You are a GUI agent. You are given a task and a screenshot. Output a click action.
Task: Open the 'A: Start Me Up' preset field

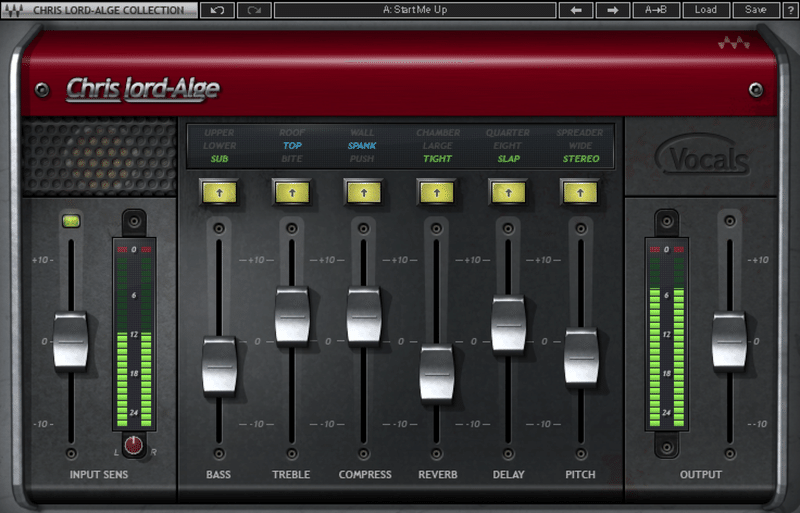tap(415, 10)
